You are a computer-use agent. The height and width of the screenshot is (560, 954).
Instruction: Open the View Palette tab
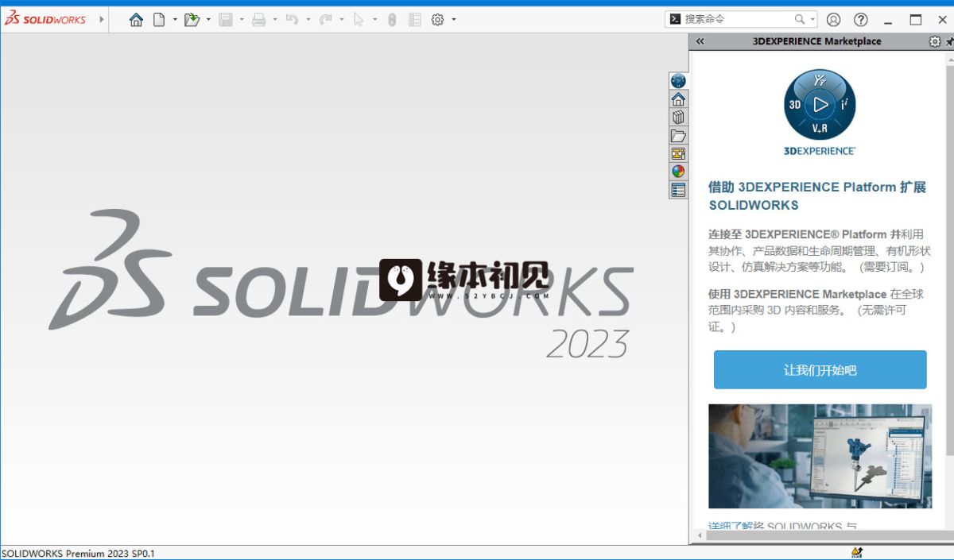[x=678, y=153]
